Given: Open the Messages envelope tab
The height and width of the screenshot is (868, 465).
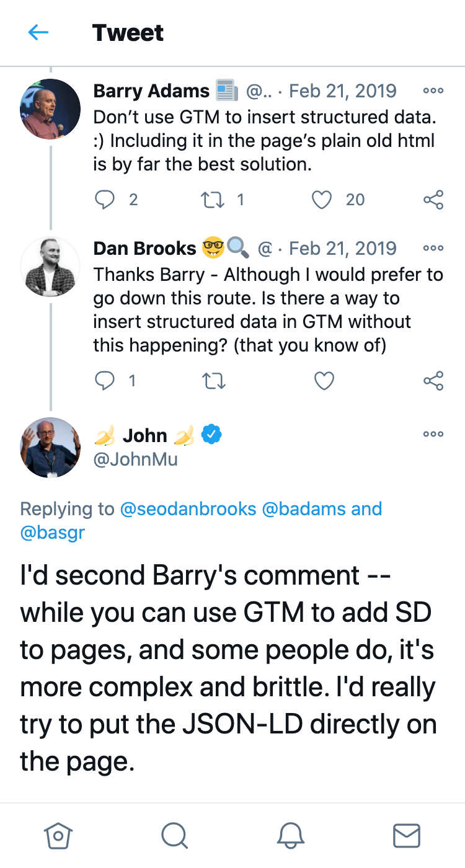Looking at the screenshot, I should [x=407, y=835].
